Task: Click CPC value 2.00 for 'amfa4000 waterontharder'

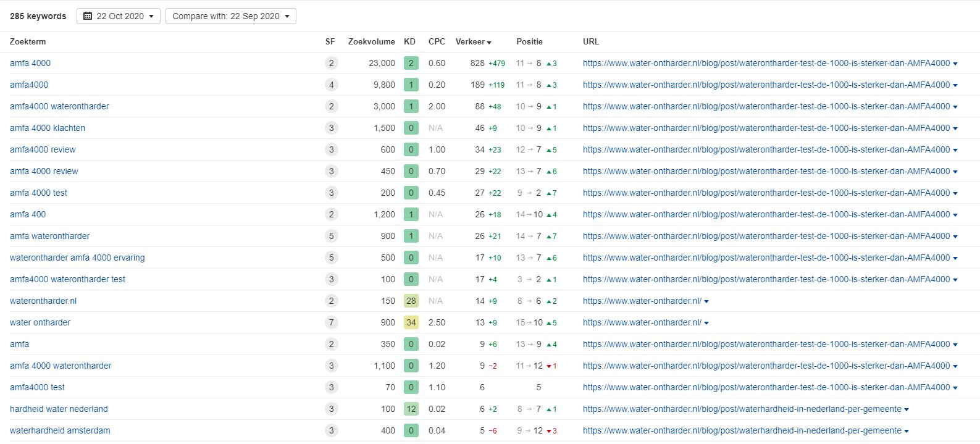Action: pyautogui.click(x=437, y=106)
